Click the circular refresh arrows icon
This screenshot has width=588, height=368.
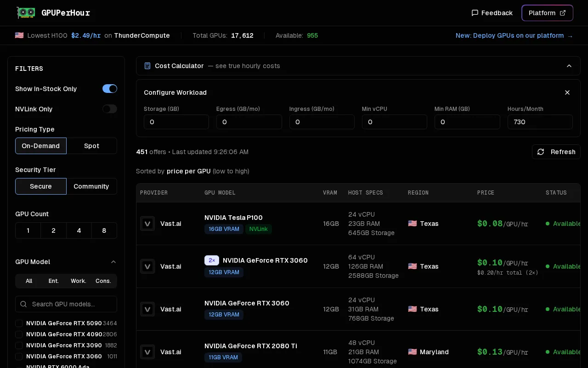tap(541, 152)
